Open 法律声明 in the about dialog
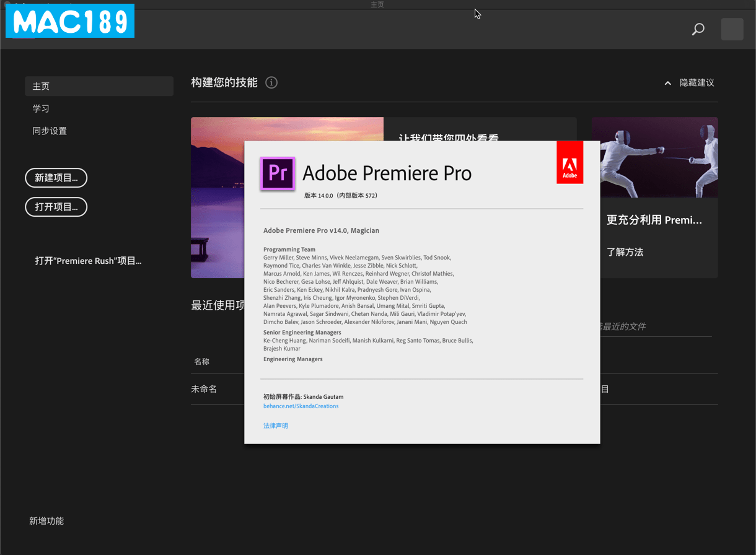Image resolution: width=756 pixels, height=555 pixels. (x=276, y=426)
